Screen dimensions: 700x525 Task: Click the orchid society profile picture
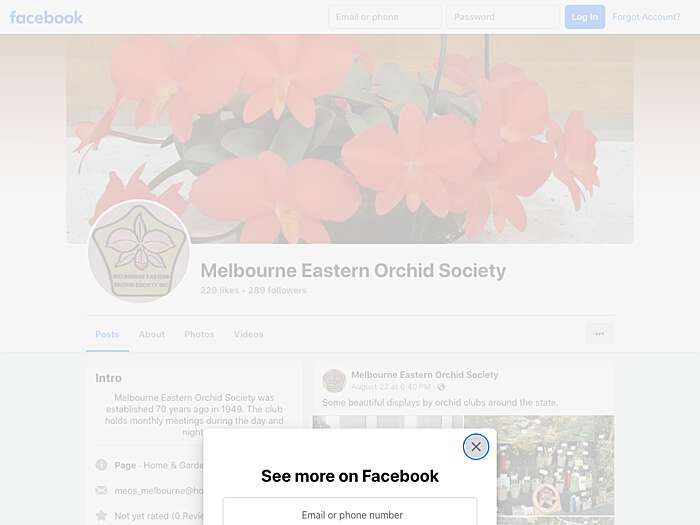[x=139, y=251]
